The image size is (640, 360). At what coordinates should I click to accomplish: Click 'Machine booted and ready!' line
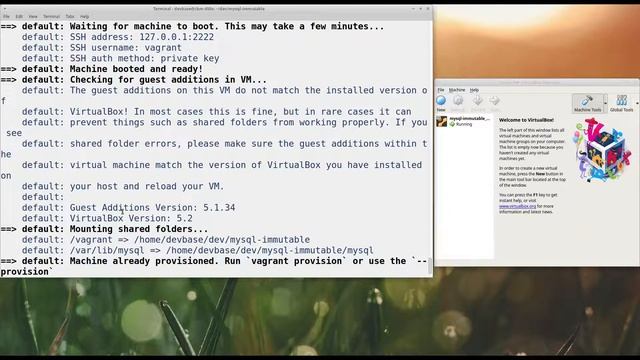click(x=102, y=69)
